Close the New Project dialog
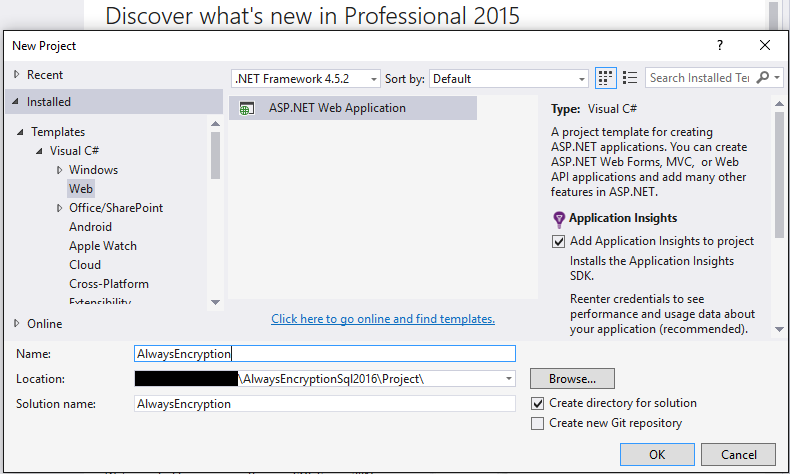790x474 pixels. pos(765,45)
